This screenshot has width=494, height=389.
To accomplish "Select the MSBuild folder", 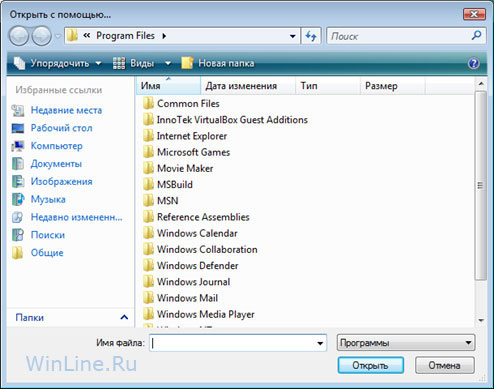I will click(168, 185).
